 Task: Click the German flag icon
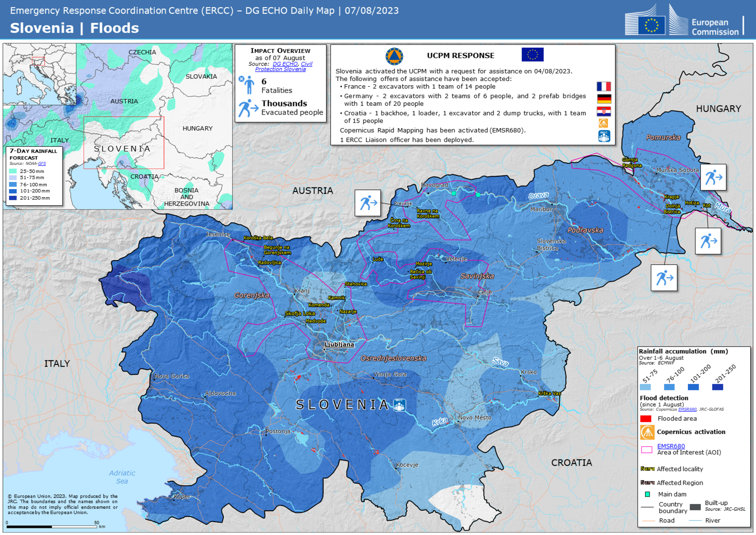(604, 99)
